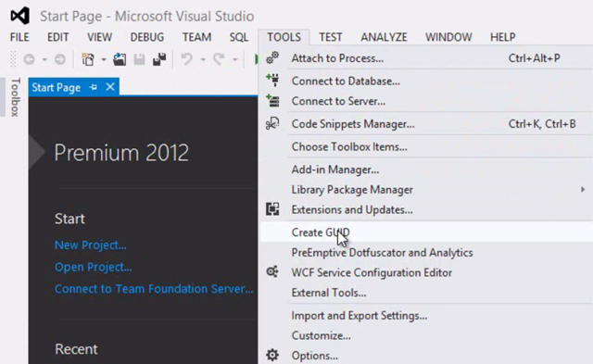Open the New Project dropdown arrow
This screenshot has height=364, width=593.
(103, 59)
